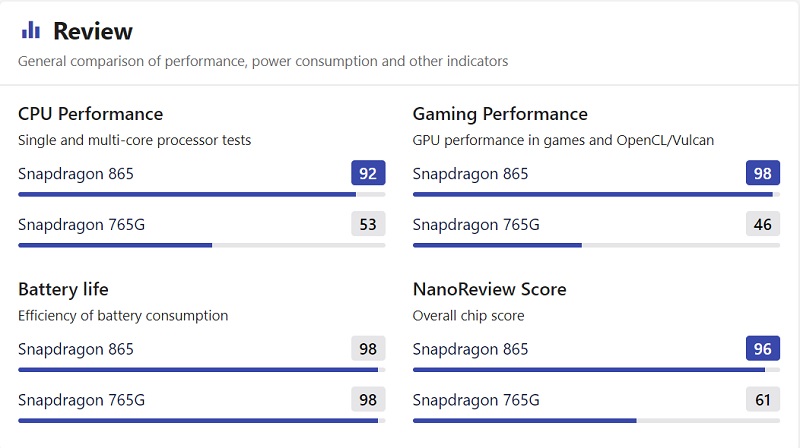
Task: Click the Snapdragon 765G CPU score badge 53
Action: (368, 224)
